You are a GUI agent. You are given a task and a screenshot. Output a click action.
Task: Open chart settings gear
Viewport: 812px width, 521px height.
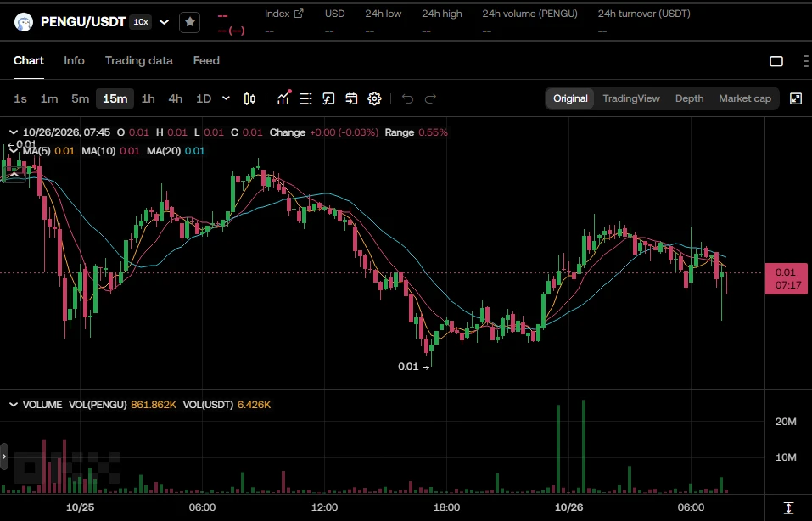(374, 98)
